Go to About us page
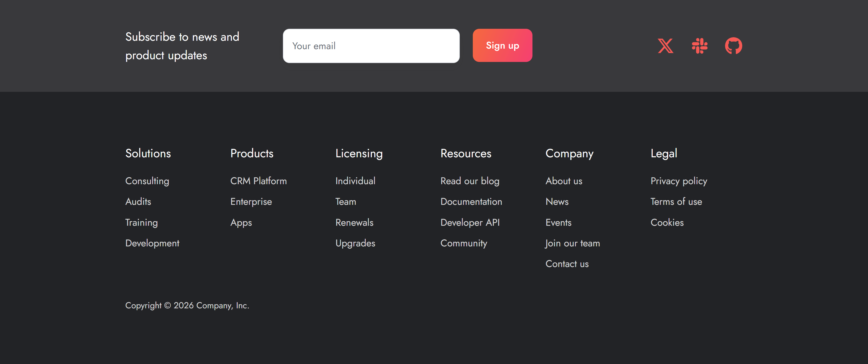Screen dimensions: 868x364 (564, 181)
